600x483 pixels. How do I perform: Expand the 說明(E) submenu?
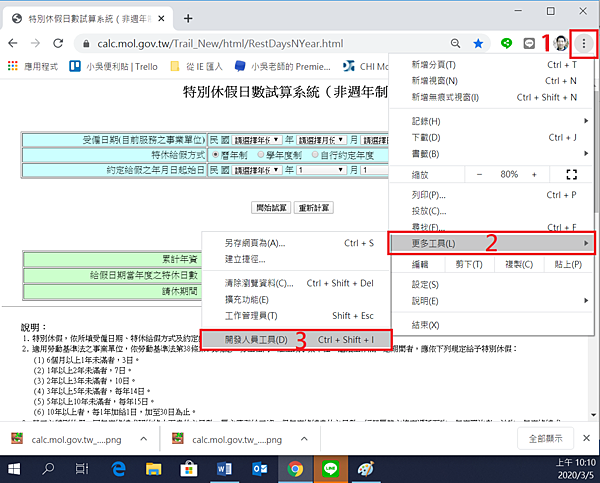(491, 301)
